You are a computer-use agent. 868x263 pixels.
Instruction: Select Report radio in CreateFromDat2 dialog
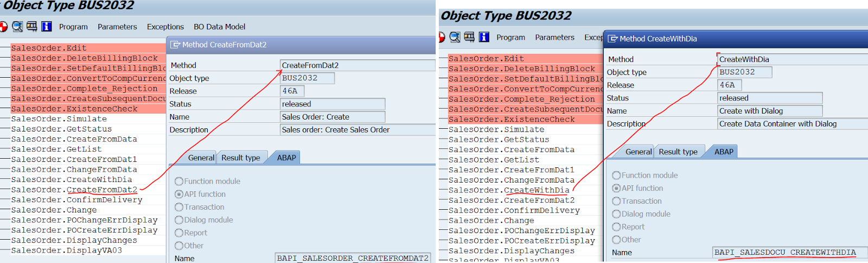coord(179,233)
